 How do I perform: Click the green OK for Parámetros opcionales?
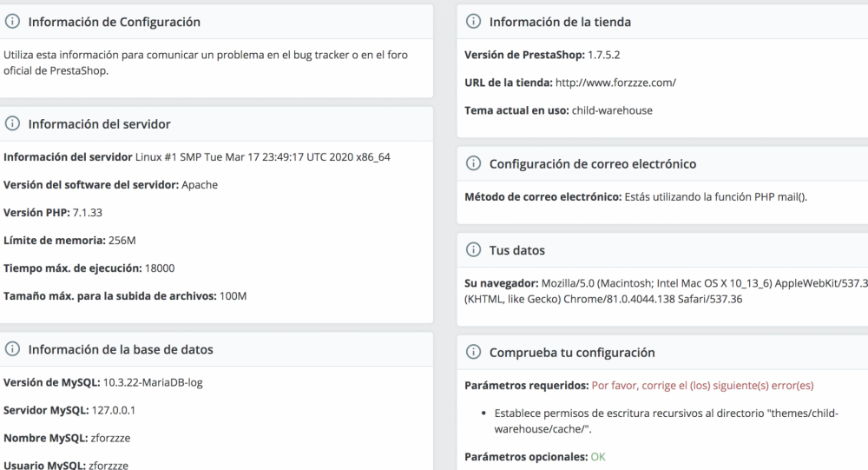pos(598,457)
